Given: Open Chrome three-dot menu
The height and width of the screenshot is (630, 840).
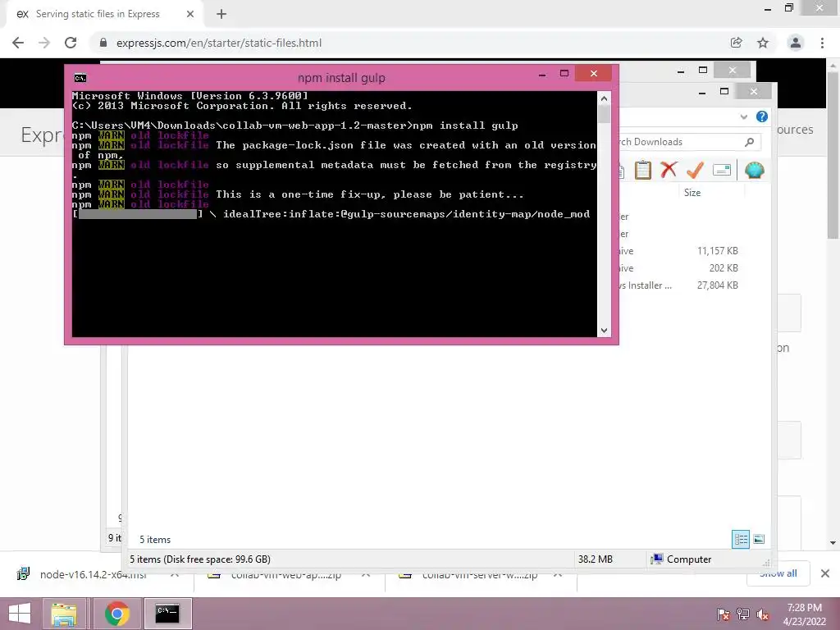Looking at the screenshot, I should point(822,43).
